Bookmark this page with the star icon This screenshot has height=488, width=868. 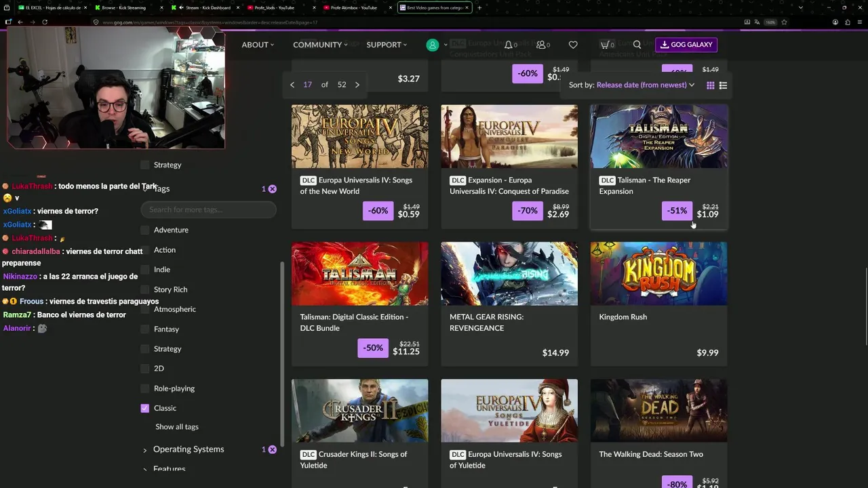784,22
